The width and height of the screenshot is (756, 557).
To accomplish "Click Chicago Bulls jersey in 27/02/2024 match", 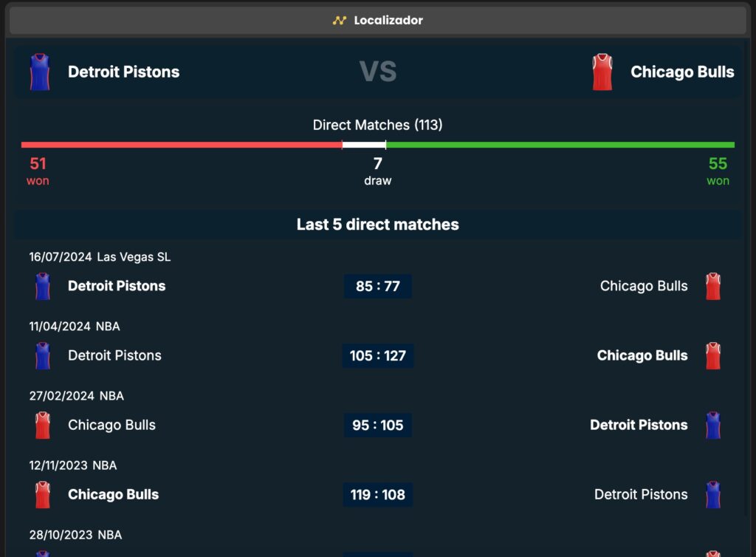I will click(43, 425).
